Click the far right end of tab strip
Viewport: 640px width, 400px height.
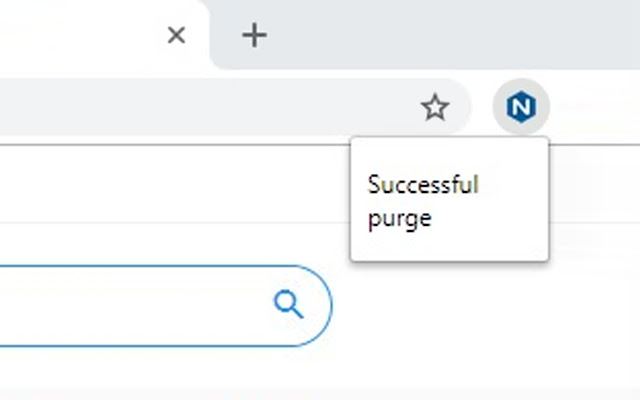coord(620,36)
